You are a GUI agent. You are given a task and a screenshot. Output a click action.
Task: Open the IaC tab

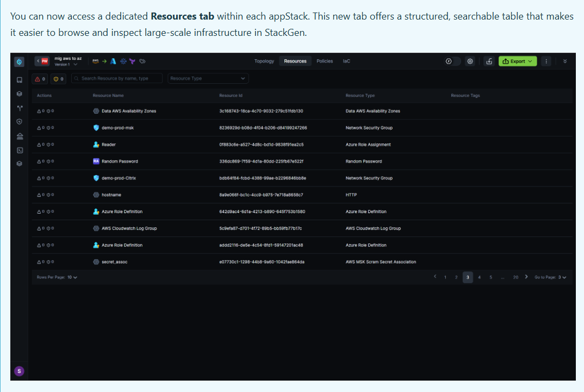(x=346, y=61)
